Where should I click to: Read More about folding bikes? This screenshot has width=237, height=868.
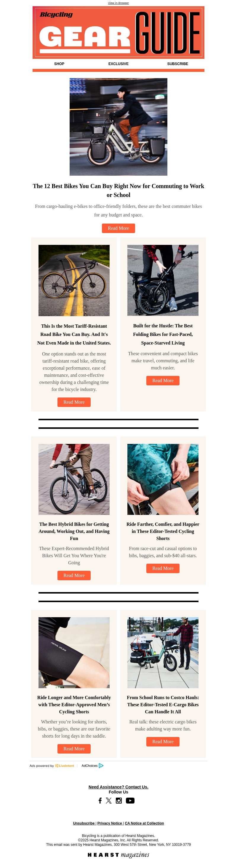pyautogui.click(x=163, y=380)
